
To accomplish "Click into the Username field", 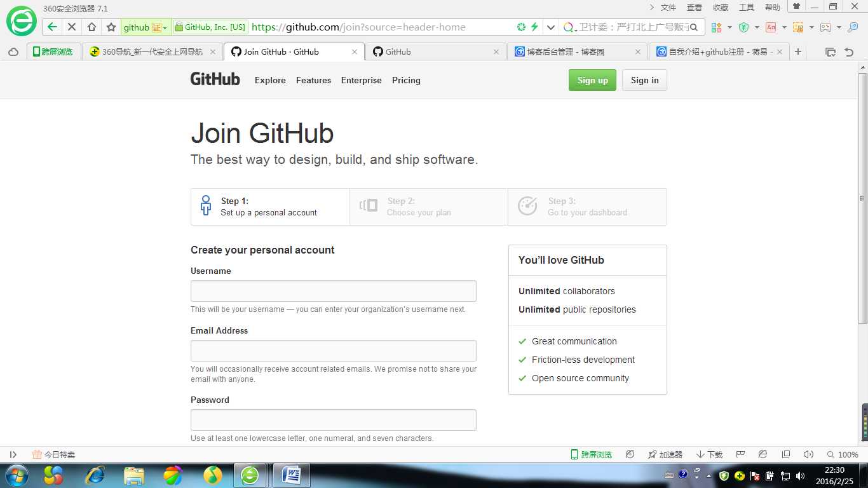I will (334, 291).
